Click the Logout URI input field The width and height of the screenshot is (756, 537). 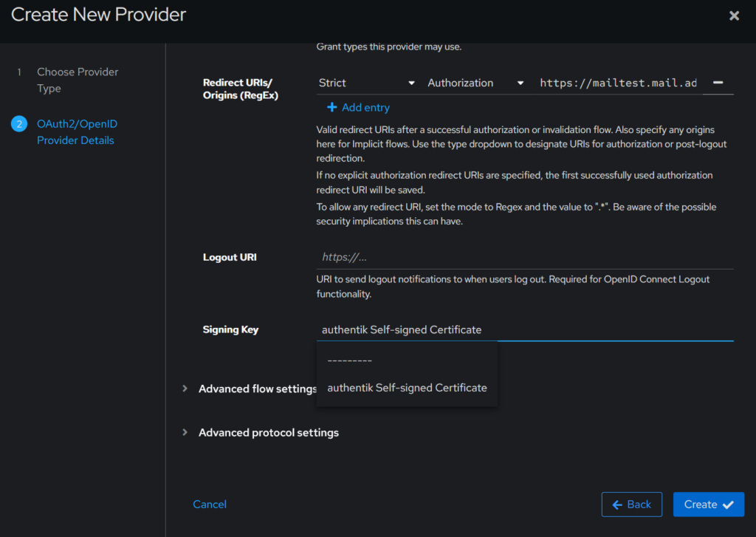click(x=525, y=257)
